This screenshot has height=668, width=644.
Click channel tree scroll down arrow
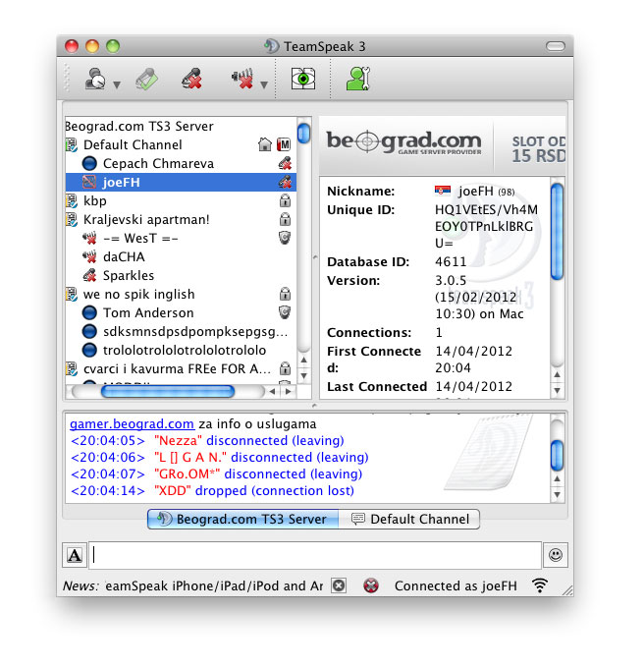point(304,375)
